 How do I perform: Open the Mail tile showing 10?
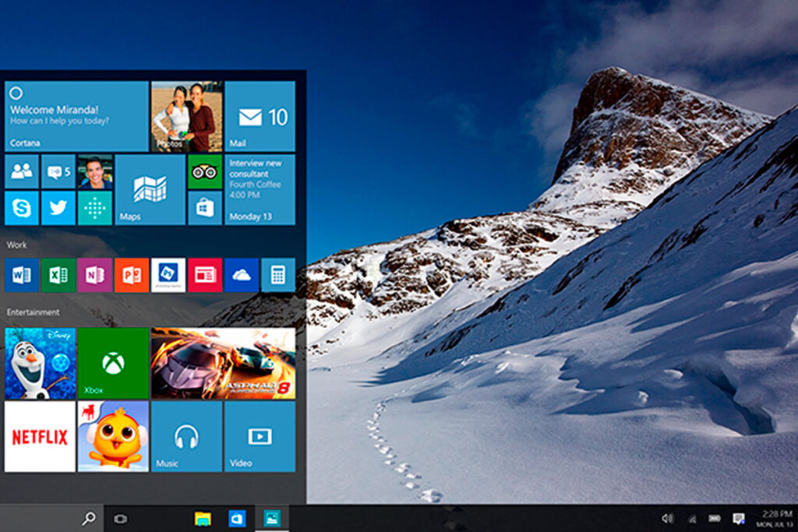point(260,117)
